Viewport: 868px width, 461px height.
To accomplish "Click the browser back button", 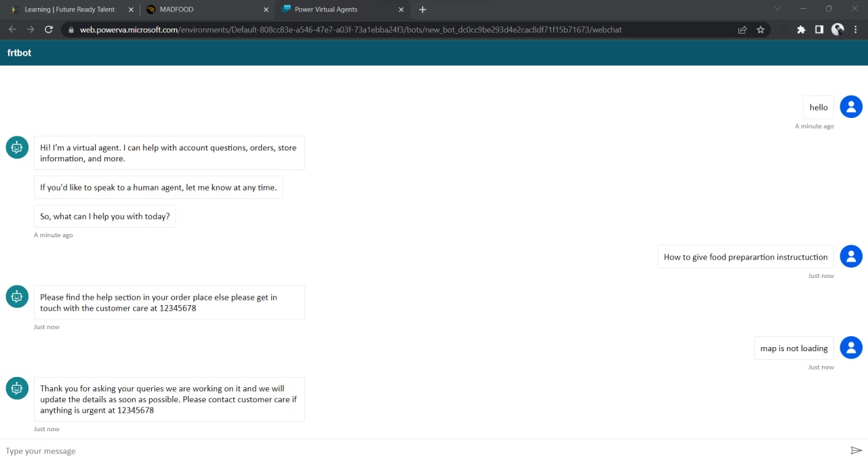I will pyautogui.click(x=12, y=29).
